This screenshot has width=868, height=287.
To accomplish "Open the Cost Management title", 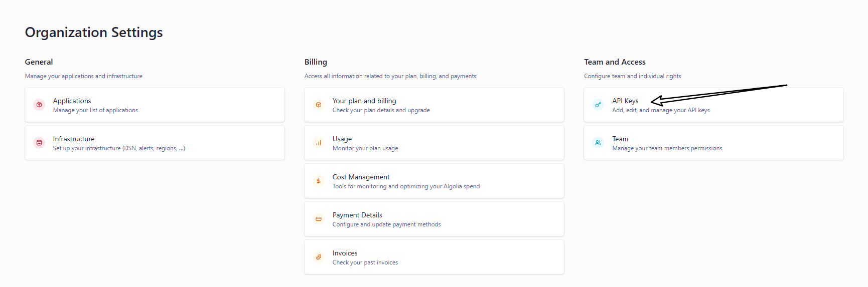I will point(361,177).
